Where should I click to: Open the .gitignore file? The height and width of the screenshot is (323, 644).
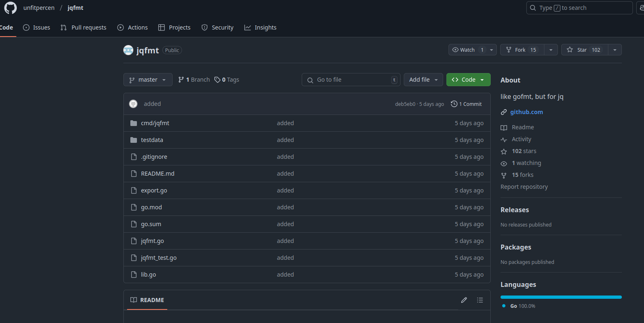(x=154, y=157)
